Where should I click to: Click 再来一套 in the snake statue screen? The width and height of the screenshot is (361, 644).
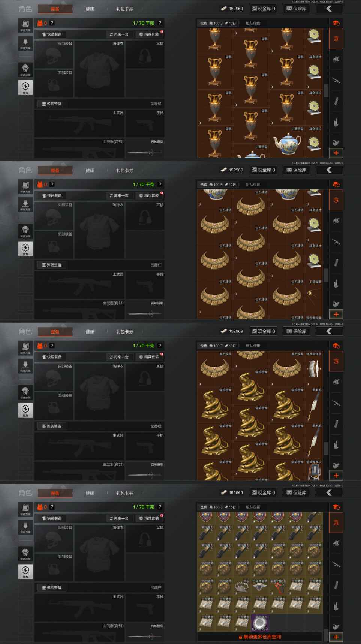[119, 357]
